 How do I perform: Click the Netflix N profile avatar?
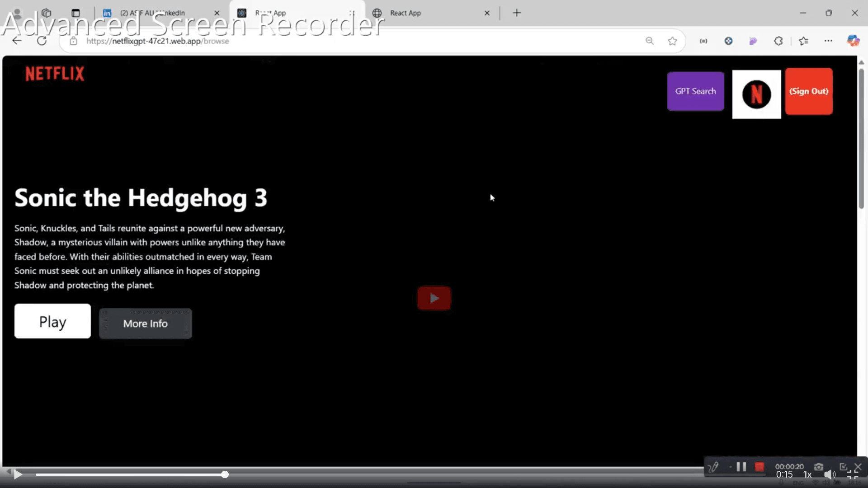(x=756, y=94)
